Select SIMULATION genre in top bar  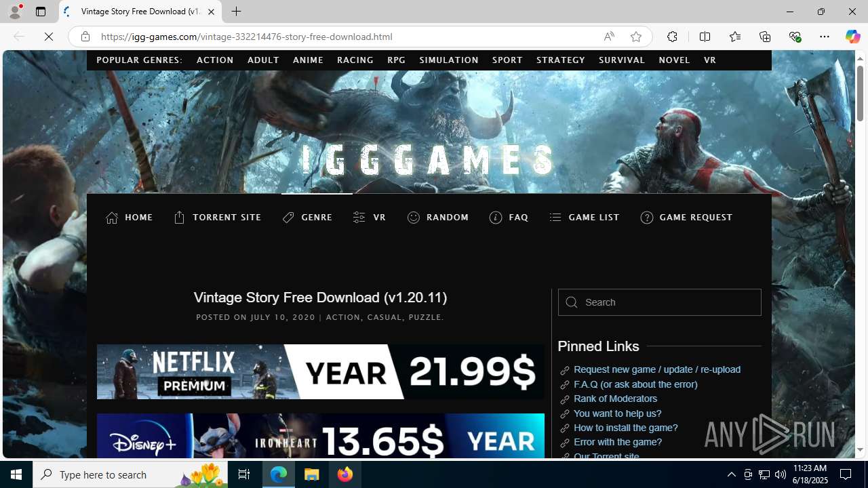pyautogui.click(x=449, y=60)
